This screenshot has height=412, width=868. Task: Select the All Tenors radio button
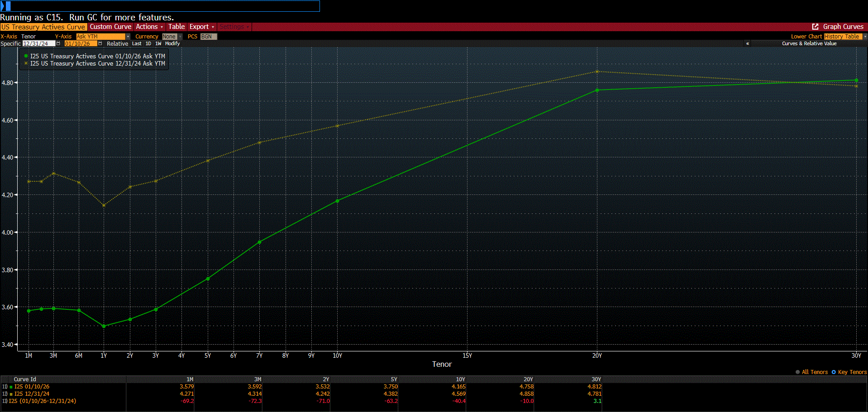tap(798, 372)
